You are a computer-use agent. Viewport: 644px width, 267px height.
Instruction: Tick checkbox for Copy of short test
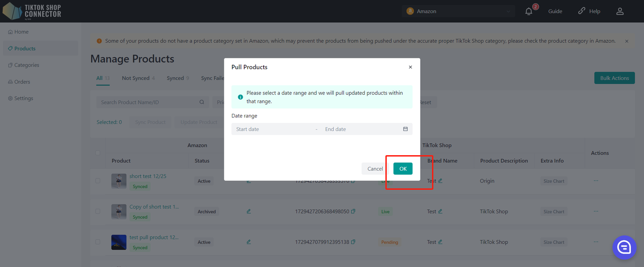pyautogui.click(x=98, y=212)
